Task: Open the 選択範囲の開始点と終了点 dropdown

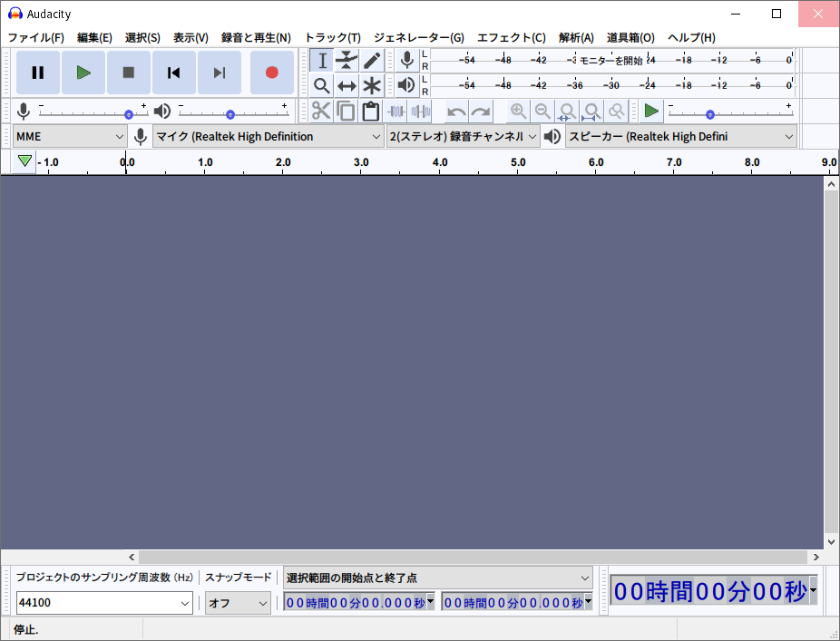Action: click(x=437, y=578)
